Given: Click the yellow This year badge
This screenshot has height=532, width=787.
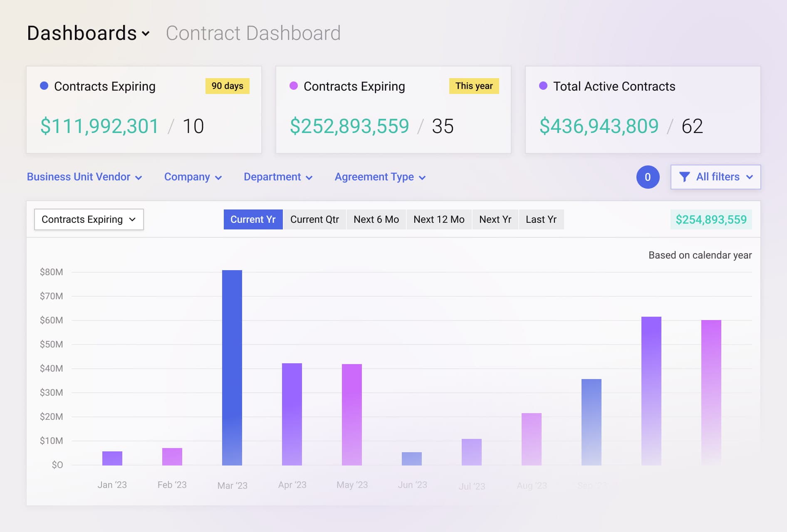Looking at the screenshot, I should click(x=474, y=86).
